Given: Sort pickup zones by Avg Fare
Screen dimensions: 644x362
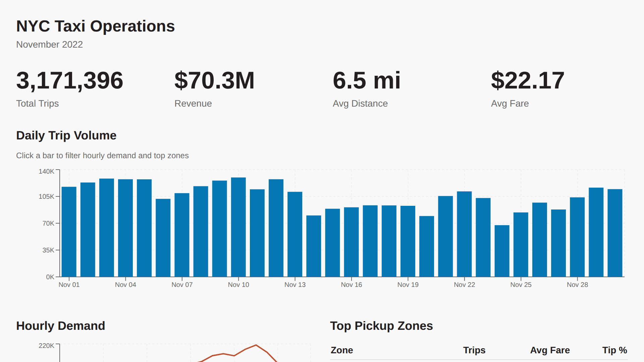Looking at the screenshot, I should [x=550, y=350].
